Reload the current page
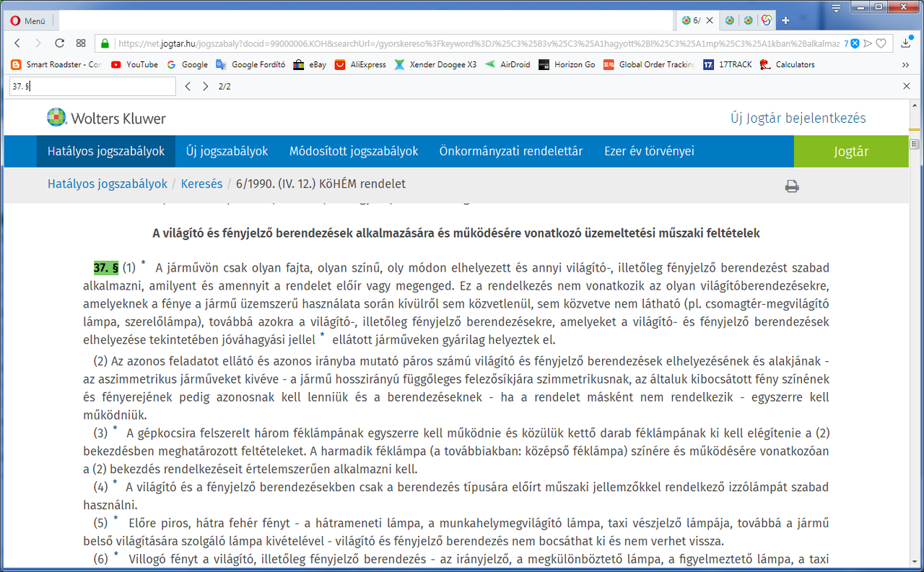 coord(60,43)
